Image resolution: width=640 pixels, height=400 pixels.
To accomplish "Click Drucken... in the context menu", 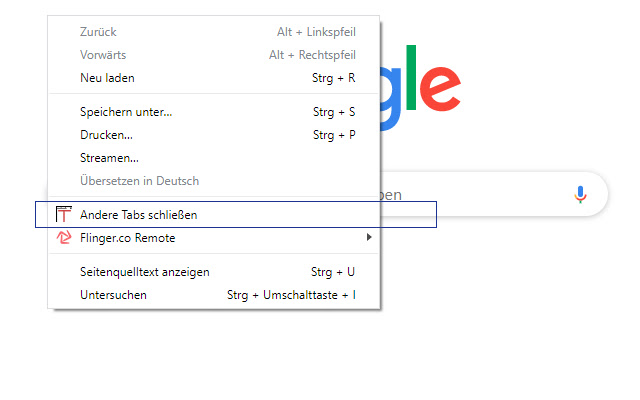I will click(x=106, y=135).
